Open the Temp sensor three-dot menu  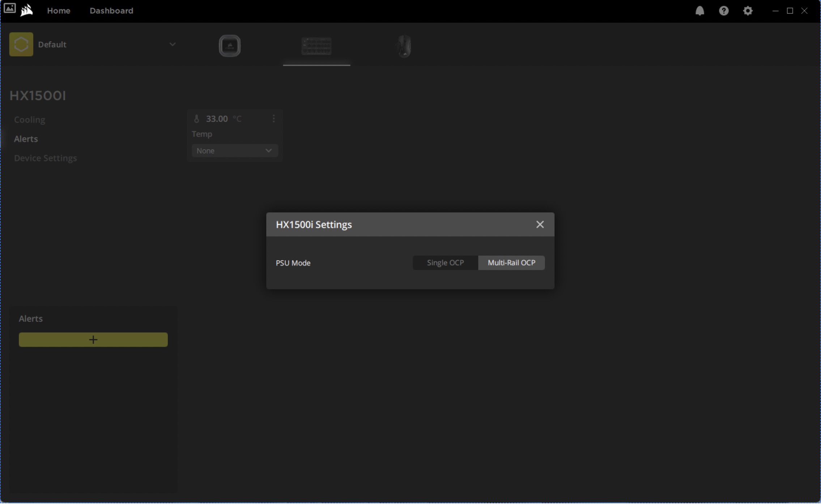pos(274,119)
